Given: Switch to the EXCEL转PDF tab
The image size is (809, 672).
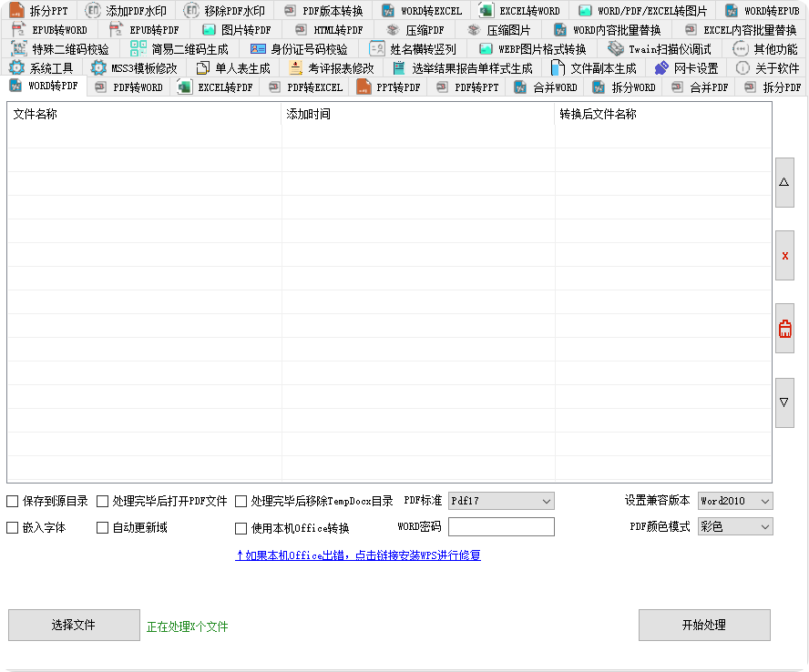Looking at the screenshot, I should click(x=216, y=87).
